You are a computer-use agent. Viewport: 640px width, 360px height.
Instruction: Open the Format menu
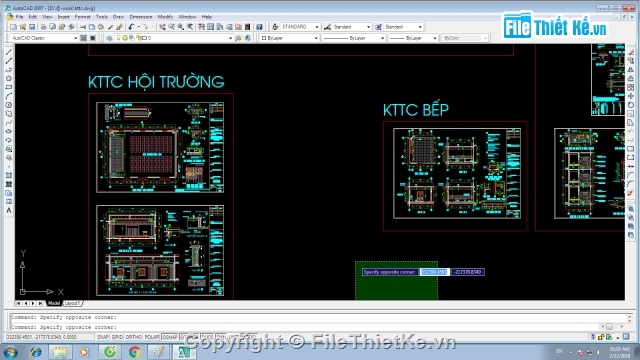click(x=82, y=17)
